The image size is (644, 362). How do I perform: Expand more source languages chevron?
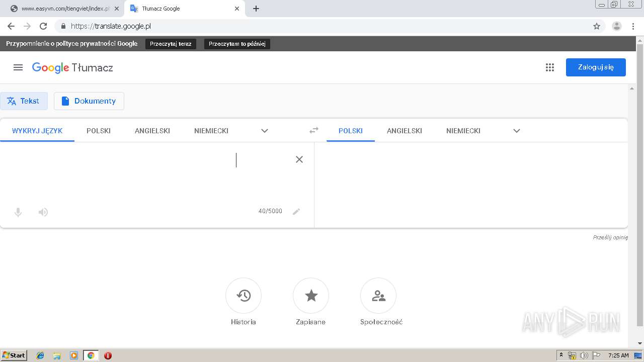coord(265,131)
